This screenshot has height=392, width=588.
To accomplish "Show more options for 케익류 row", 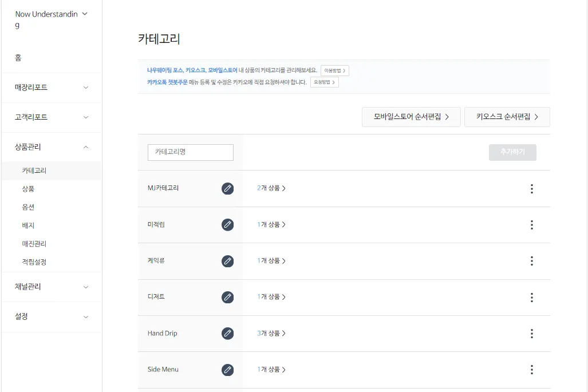I will 531,261.
